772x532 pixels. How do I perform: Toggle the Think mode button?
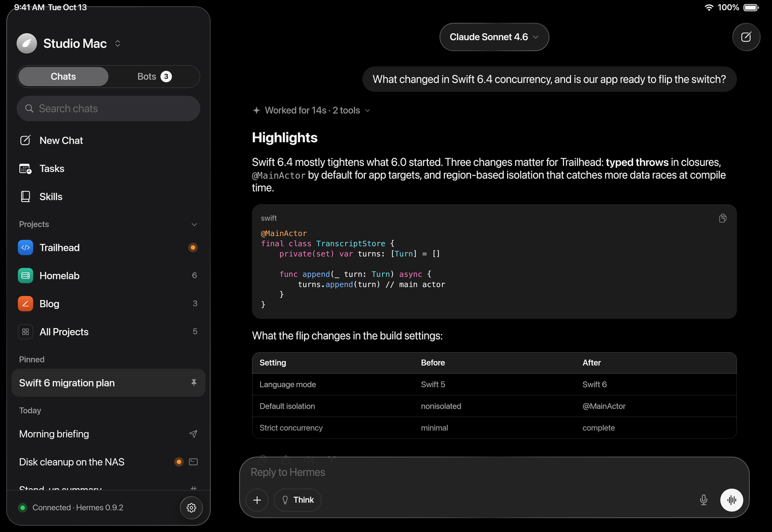point(298,500)
